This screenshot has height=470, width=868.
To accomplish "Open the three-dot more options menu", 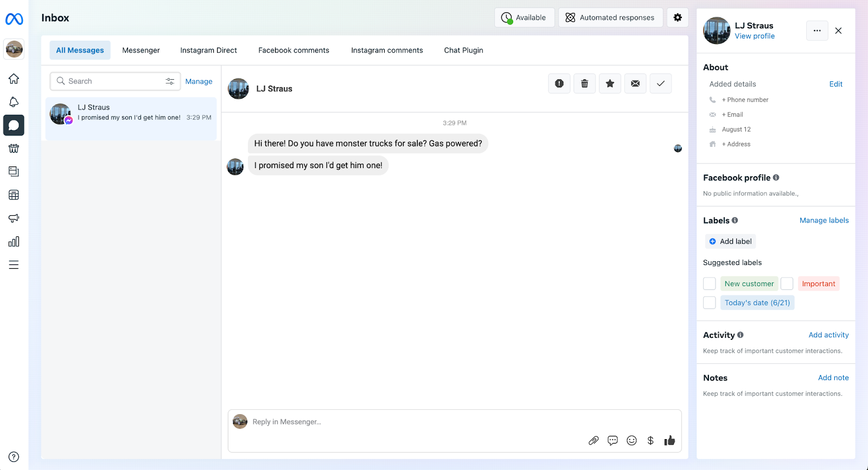I will click(x=817, y=31).
